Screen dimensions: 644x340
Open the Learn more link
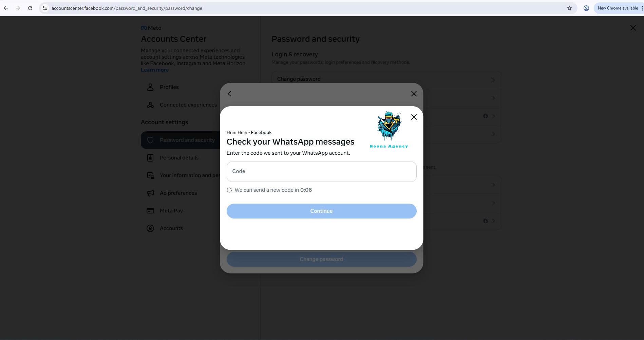pyautogui.click(x=155, y=70)
